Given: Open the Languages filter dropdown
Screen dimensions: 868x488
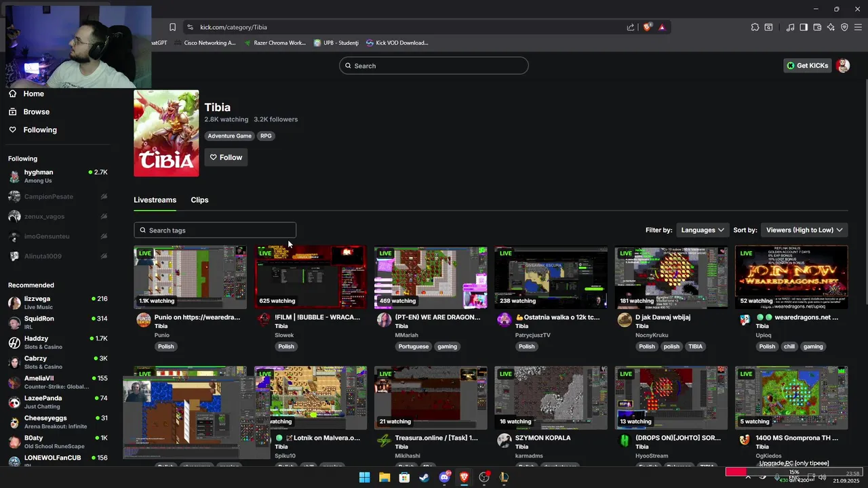Looking at the screenshot, I should 702,230.
